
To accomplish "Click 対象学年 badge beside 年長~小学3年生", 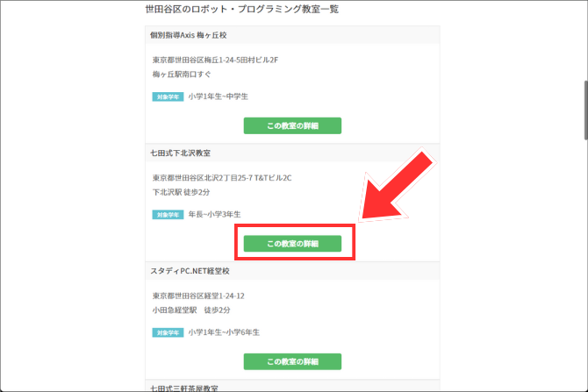I will 168,215.
